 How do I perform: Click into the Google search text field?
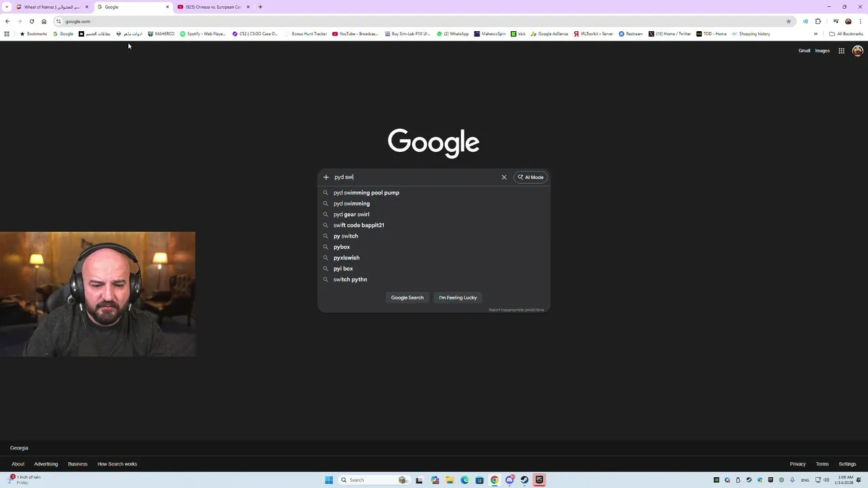[415, 177]
